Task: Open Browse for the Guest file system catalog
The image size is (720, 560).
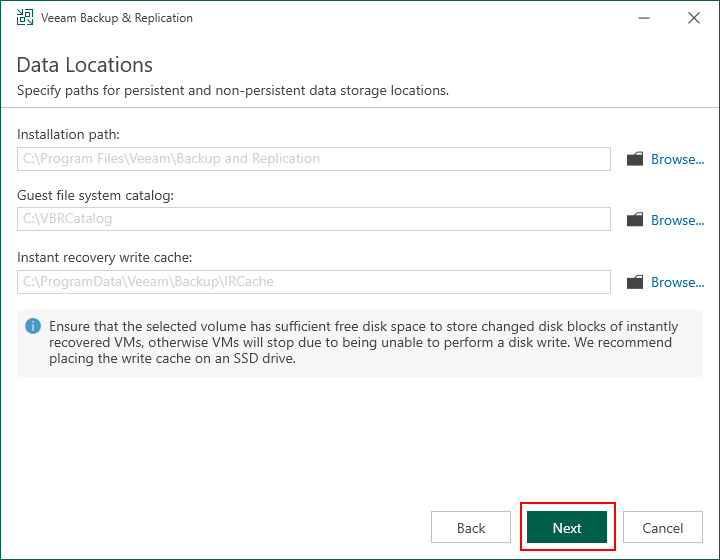Action: (x=677, y=220)
